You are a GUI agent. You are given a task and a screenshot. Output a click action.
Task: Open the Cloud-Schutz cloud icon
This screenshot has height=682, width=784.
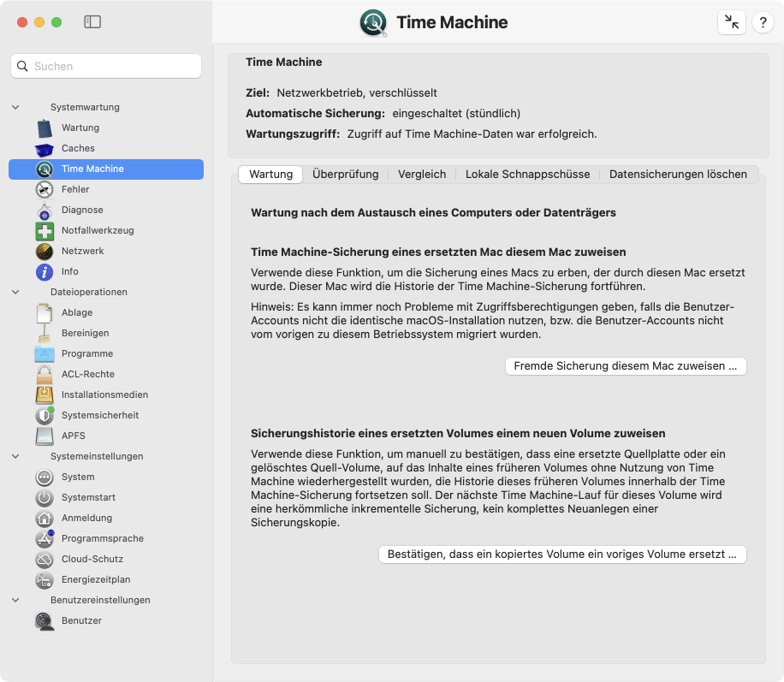click(x=45, y=559)
